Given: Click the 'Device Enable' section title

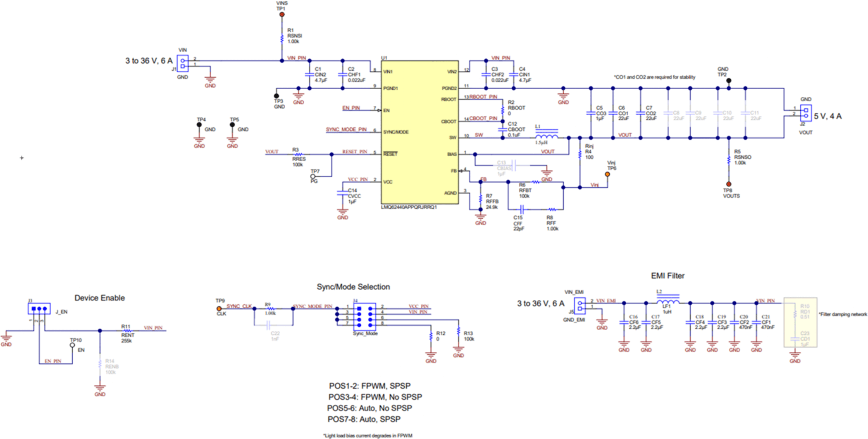Looking at the screenshot, I should pyautogui.click(x=100, y=298).
